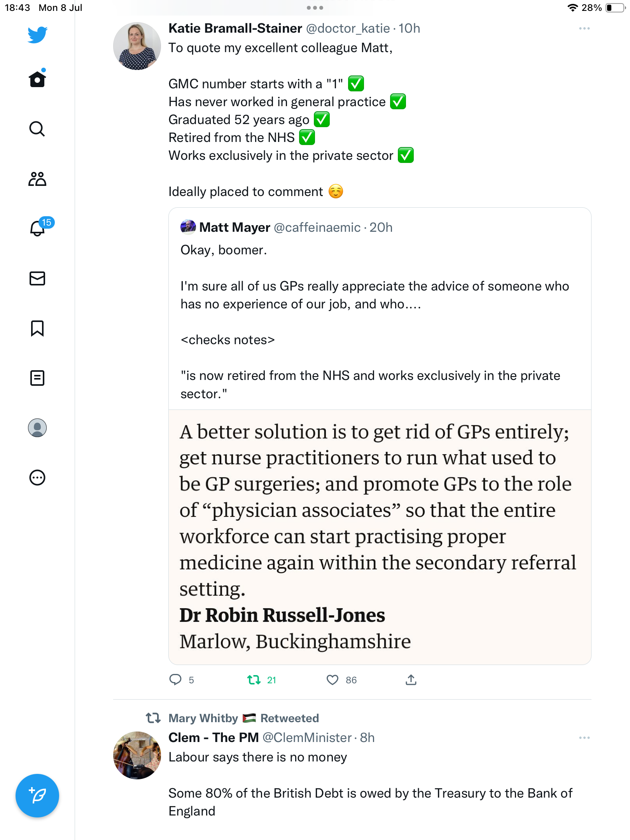
Task: Reply to Katie Bramall-Stainer's tweet
Action: [175, 680]
